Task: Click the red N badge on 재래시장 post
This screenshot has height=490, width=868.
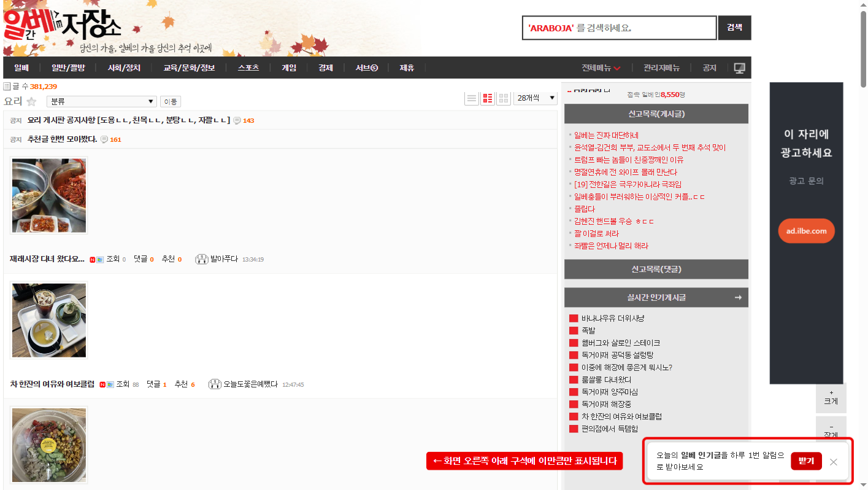Action: 93,260
